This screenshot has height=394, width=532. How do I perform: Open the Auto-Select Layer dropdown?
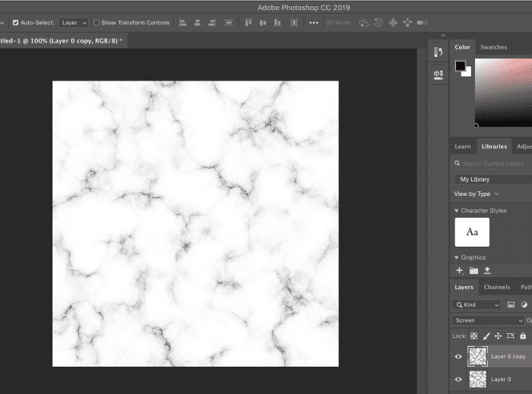click(74, 23)
